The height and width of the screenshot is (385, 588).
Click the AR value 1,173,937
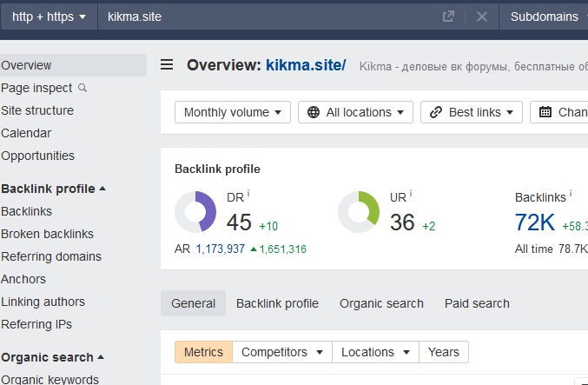click(x=221, y=249)
